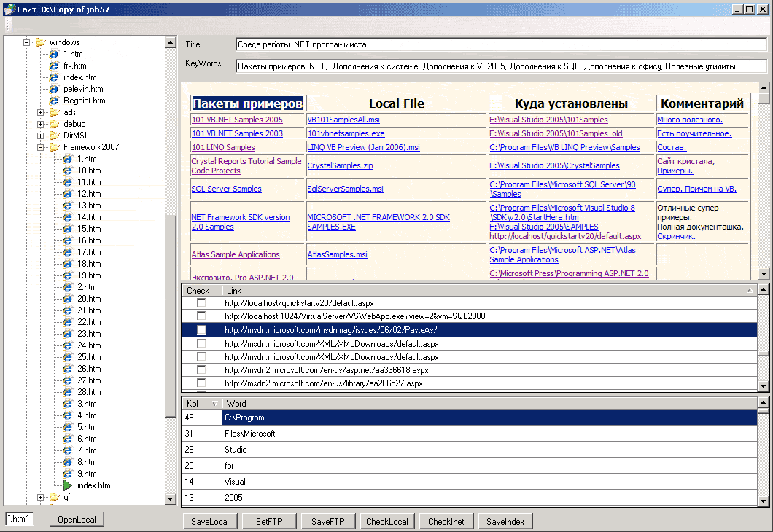This screenshot has height=532, width=773.
Task: Open the AtlasSamples.msi link
Action: click(337, 254)
